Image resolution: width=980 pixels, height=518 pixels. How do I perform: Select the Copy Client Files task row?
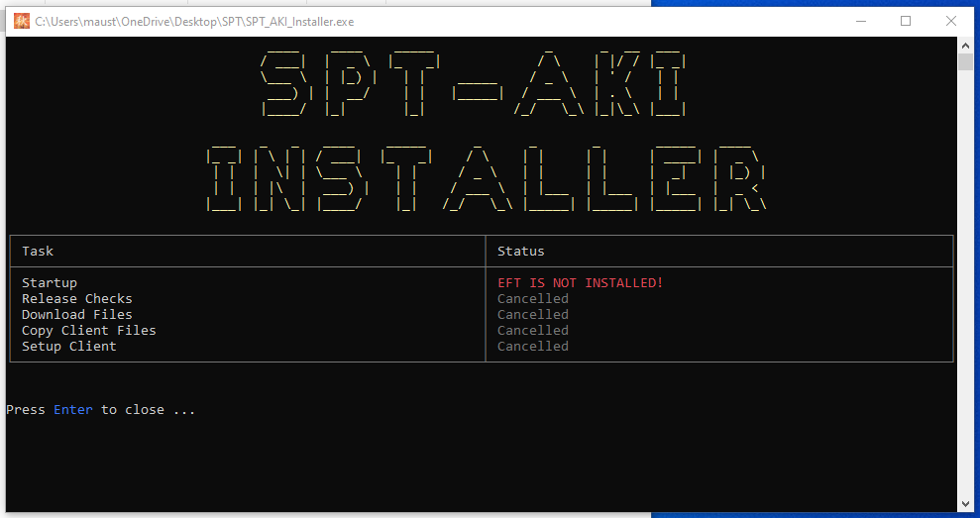click(89, 331)
